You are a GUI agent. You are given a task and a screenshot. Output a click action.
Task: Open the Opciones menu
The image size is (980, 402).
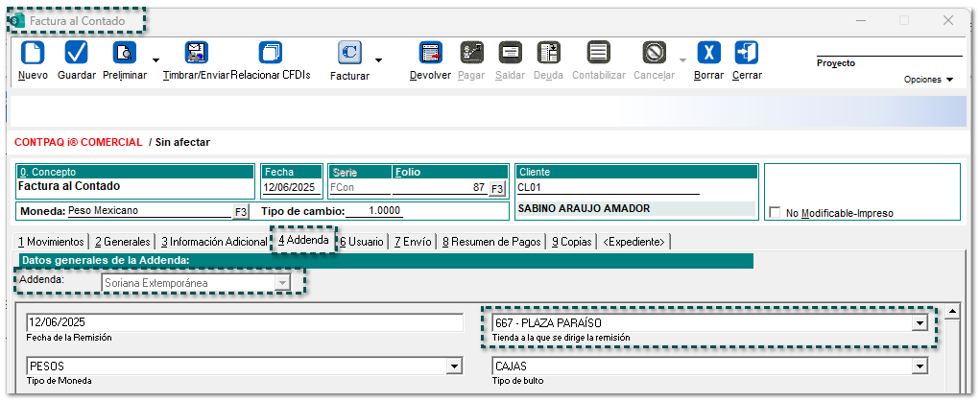point(928,80)
